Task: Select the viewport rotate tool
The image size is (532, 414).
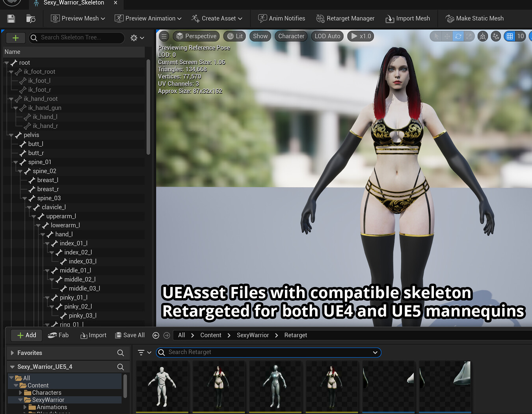Action: pos(458,36)
